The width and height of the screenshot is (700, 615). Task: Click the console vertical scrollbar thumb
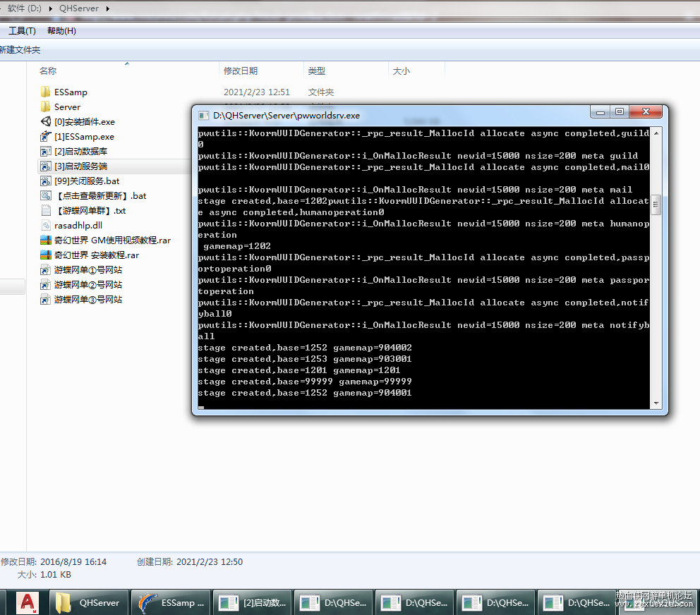pyautogui.click(x=656, y=205)
